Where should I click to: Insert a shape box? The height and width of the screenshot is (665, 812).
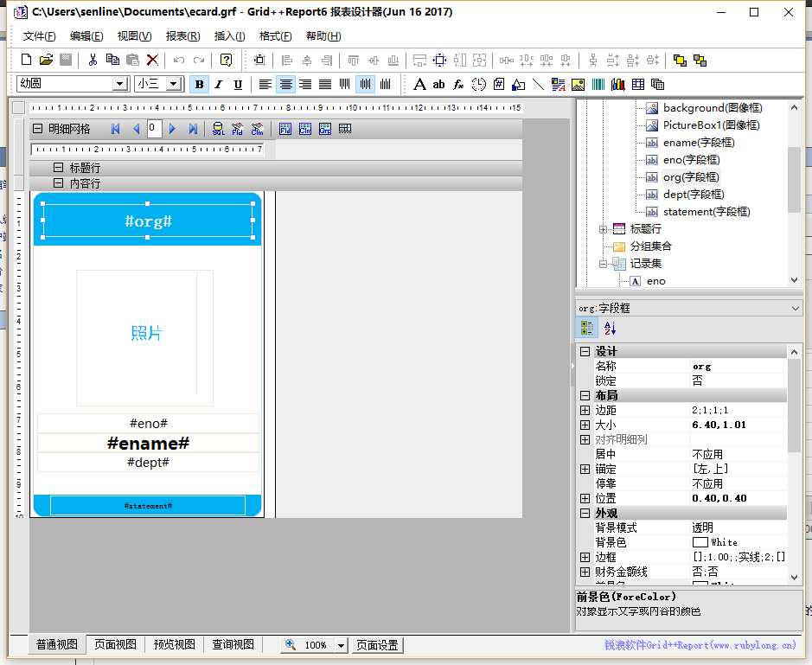pyautogui.click(x=518, y=85)
